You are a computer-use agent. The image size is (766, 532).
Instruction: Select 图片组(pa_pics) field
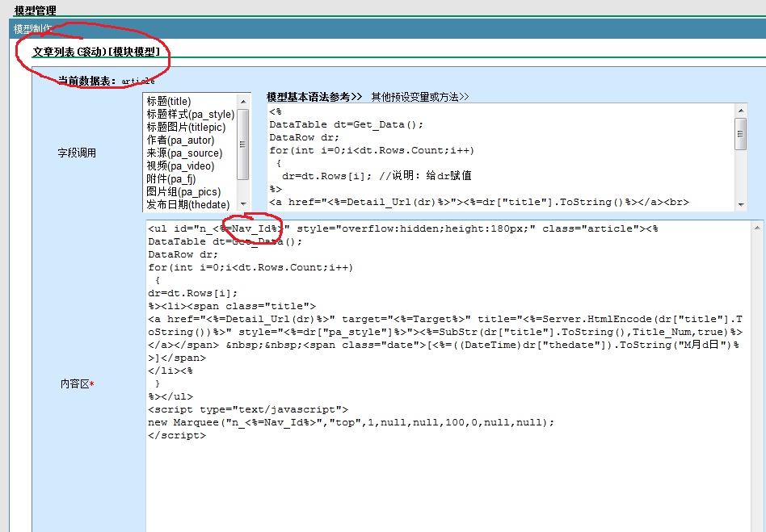coord(183,192)
